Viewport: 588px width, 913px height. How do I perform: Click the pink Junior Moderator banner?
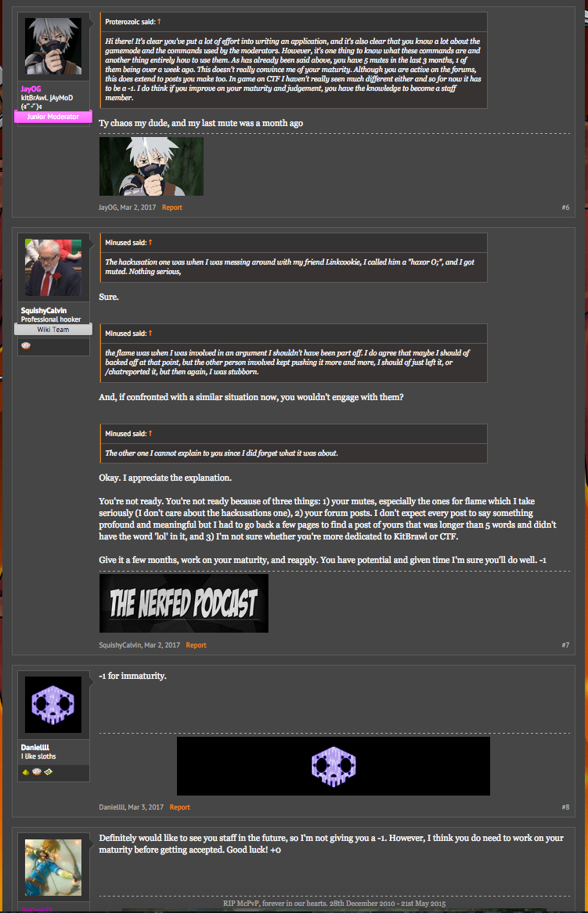53,117
